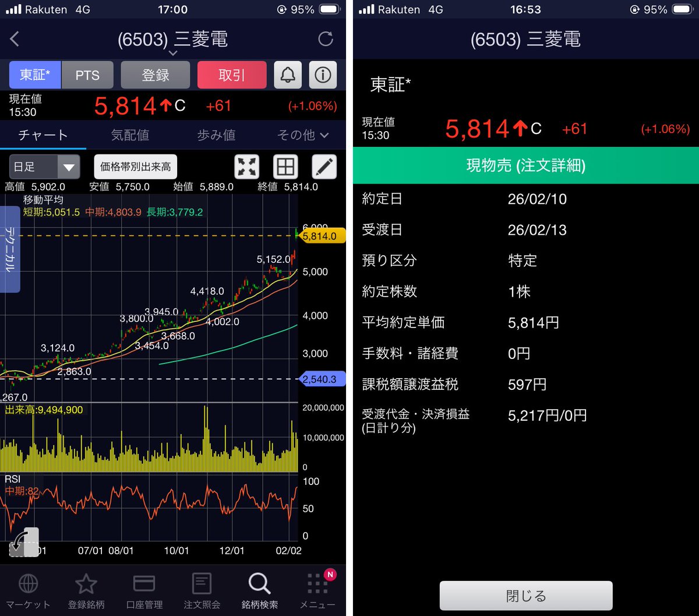Tap the 現物売 (注文詳細) header
Screen dimensions: 699x616
tap(526, 166)
